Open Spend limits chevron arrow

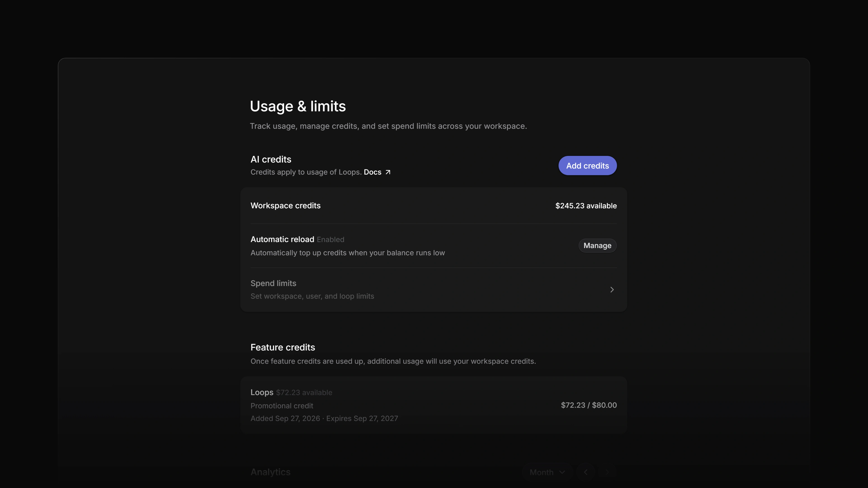pyautogui.click(x=612, y=290)
